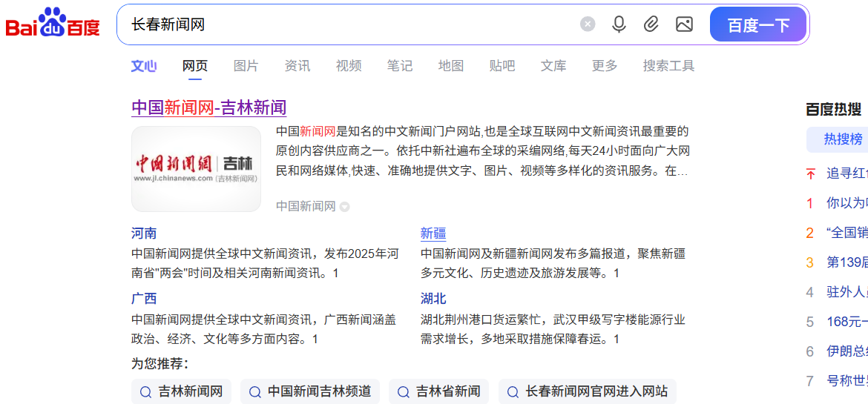Expand the 更多 menu
Viewport: 868px width, 404px height.
click(x=605, y=67)
